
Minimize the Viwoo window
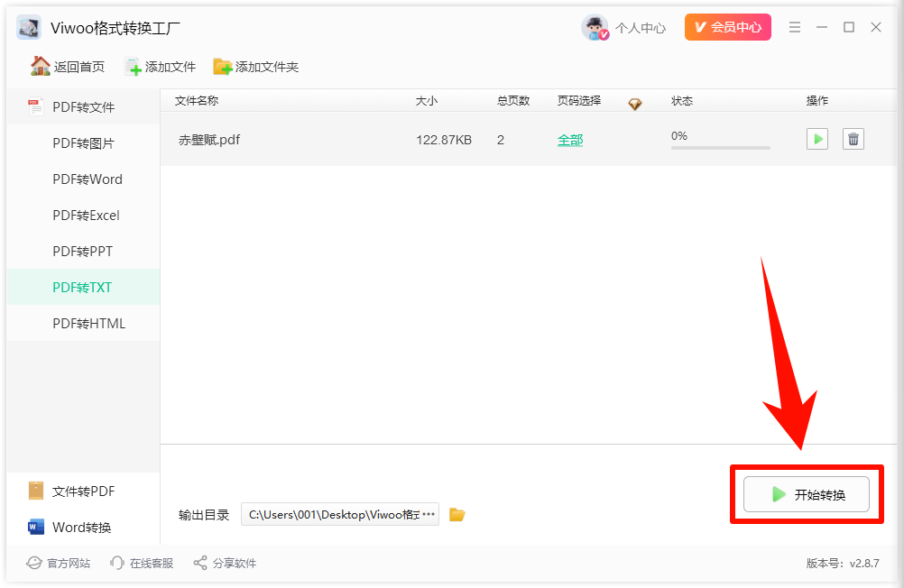[x=822, y=27]
